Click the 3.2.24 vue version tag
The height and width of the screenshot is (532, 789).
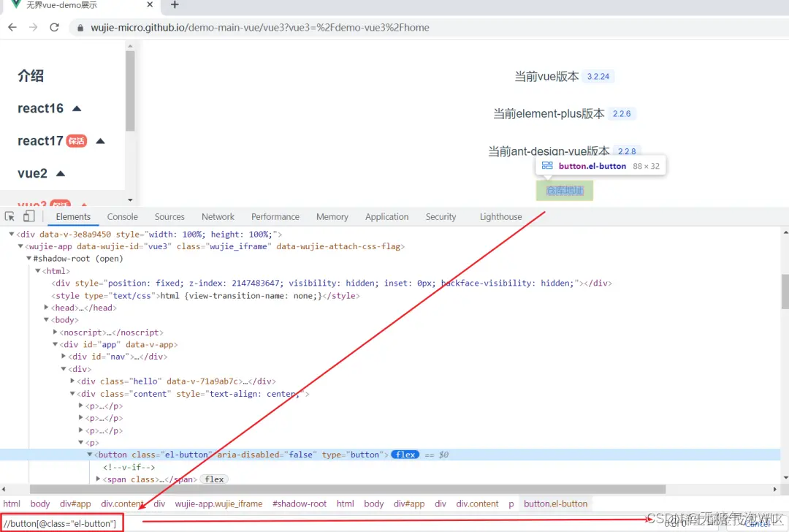pyautogui.click(x=598, y=77)
